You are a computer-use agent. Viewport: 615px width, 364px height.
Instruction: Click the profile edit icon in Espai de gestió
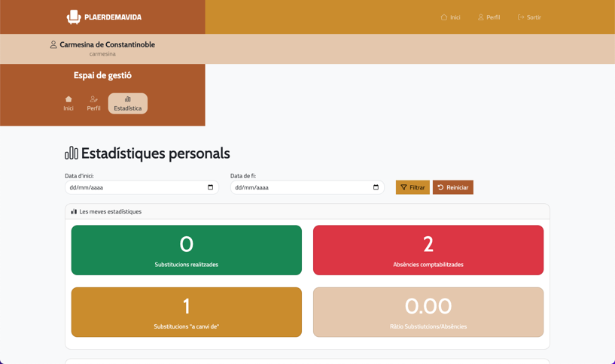pos(93,99)
